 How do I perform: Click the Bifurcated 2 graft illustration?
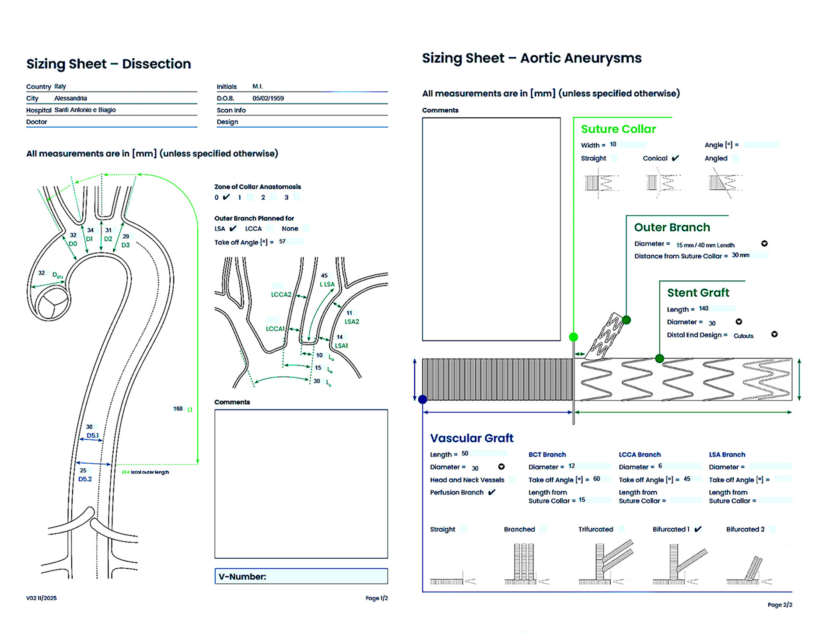pyautogui.click(x=749, y=570)
